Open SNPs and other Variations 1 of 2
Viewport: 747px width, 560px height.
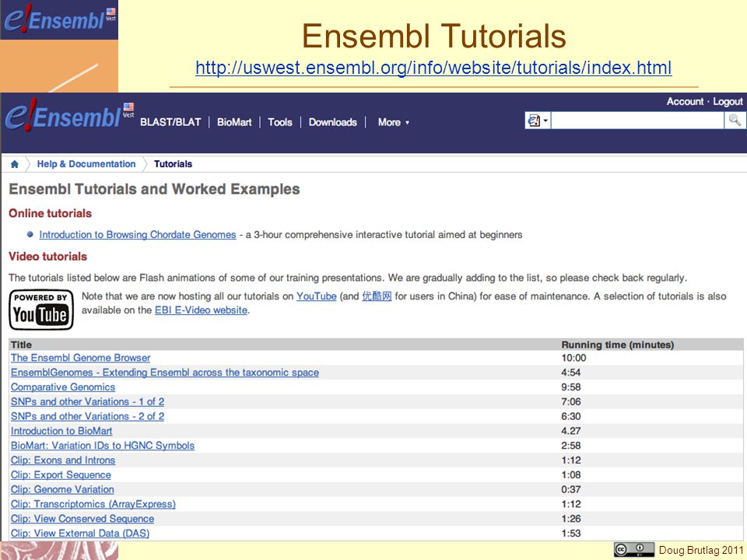click(x=88, y=402)
